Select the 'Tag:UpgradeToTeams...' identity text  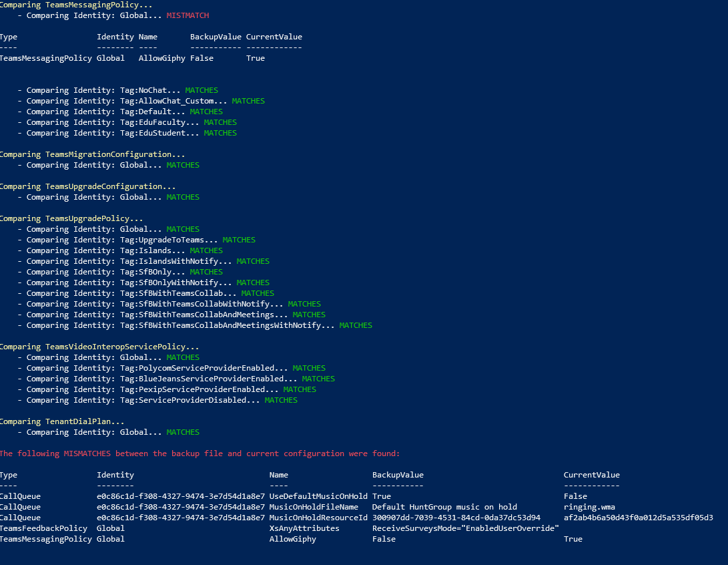point(169,240)
